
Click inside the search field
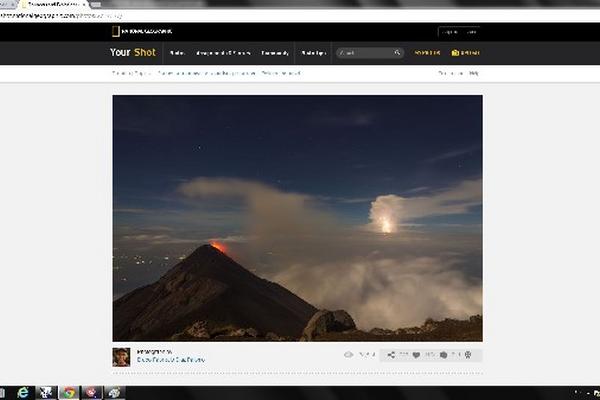(365, 53)
